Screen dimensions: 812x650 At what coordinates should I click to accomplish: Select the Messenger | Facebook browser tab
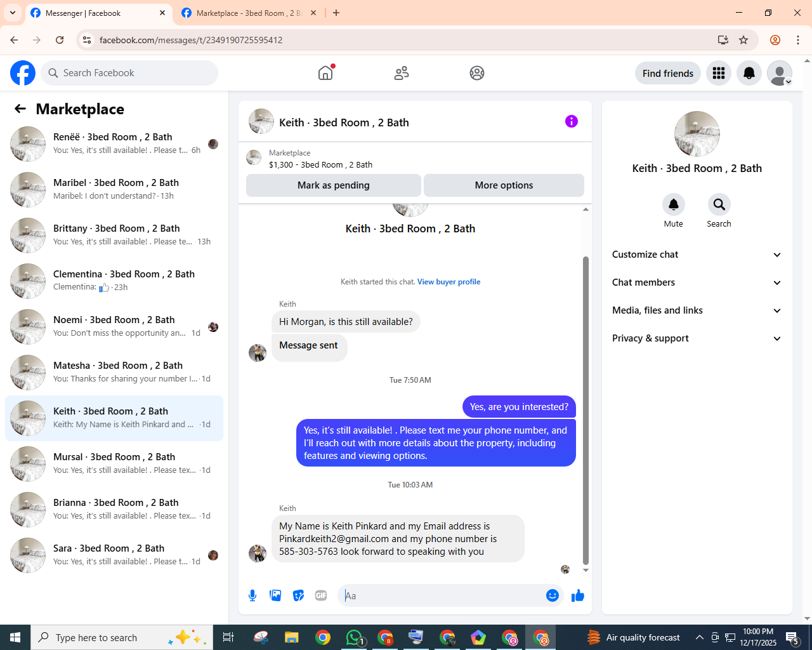coord(98,13)
